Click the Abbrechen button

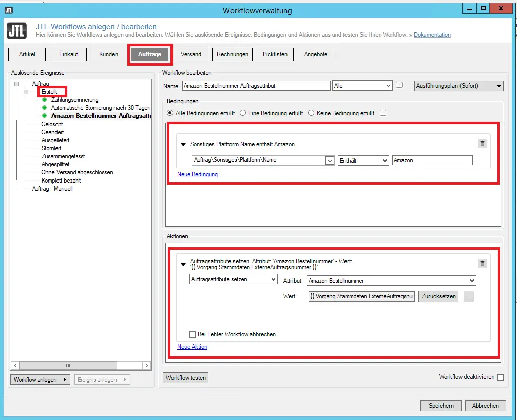[485, 406]
